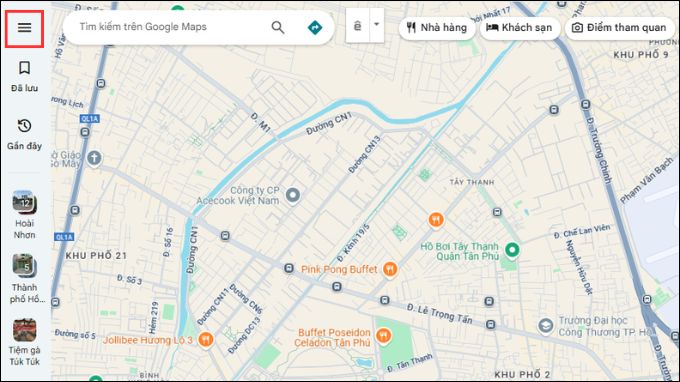Click the Hồ Bơi Tây Thạnh Quận Tân Phú label

(460, 251)
